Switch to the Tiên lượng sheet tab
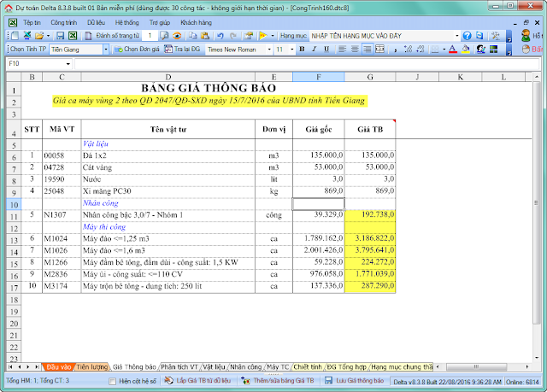Viewport: 547px width, 392px height. (x=91, y=367)
